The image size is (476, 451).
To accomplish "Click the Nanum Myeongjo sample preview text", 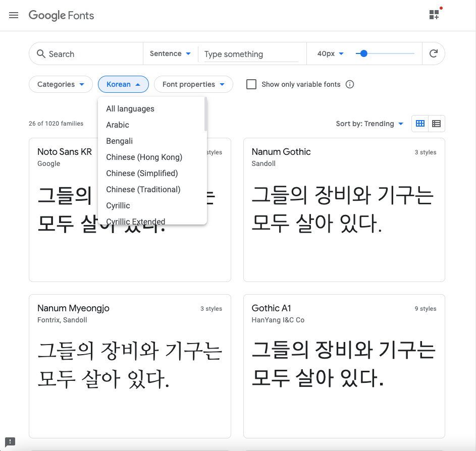I will coord(130,365).
